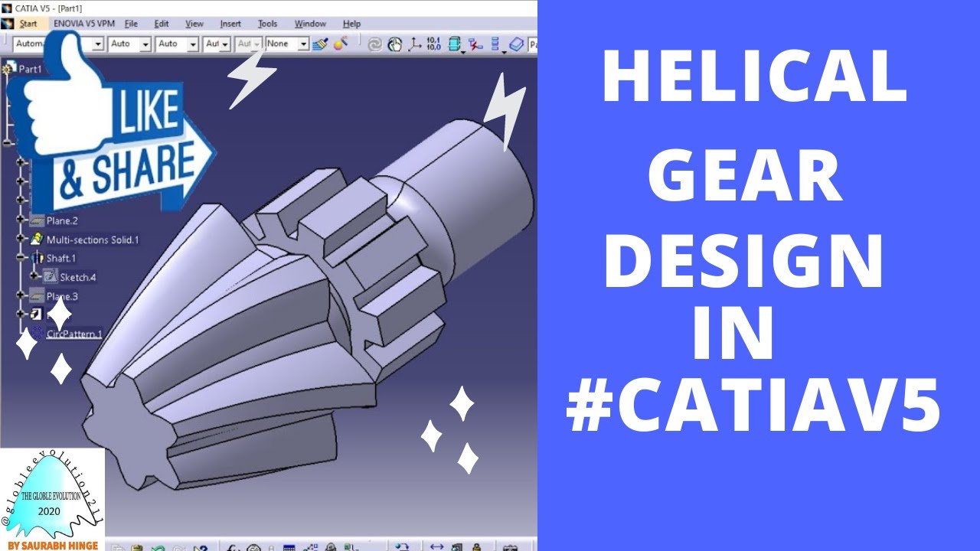Select Shaft.1 in the tree
Screen dimensions: 980x551
coord(61,259)
